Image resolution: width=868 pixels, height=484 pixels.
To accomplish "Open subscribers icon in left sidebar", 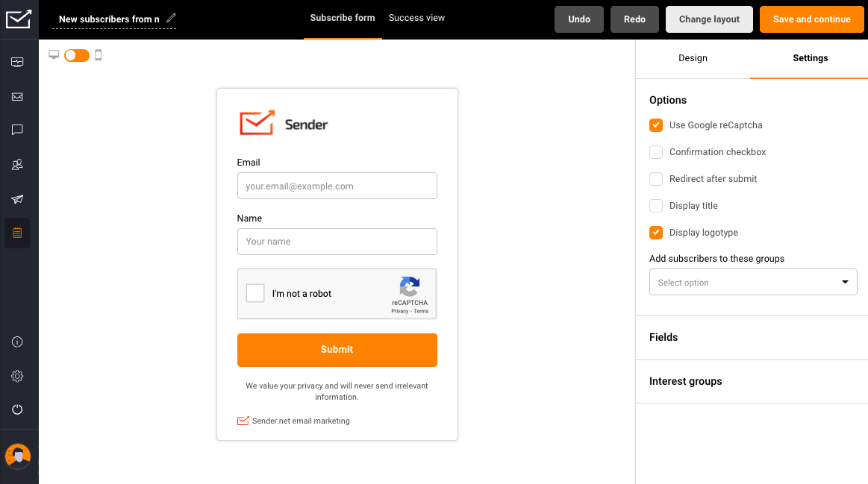I will pyautogui.click(x=17, y=165).
